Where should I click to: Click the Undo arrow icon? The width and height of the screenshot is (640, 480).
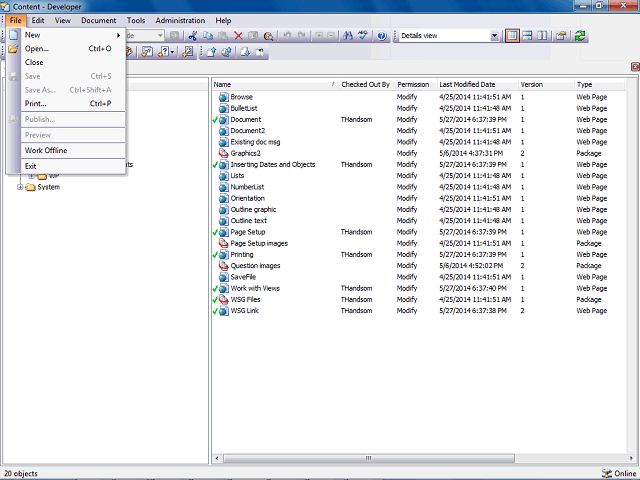pyautogui.click(x=287, y=36)
